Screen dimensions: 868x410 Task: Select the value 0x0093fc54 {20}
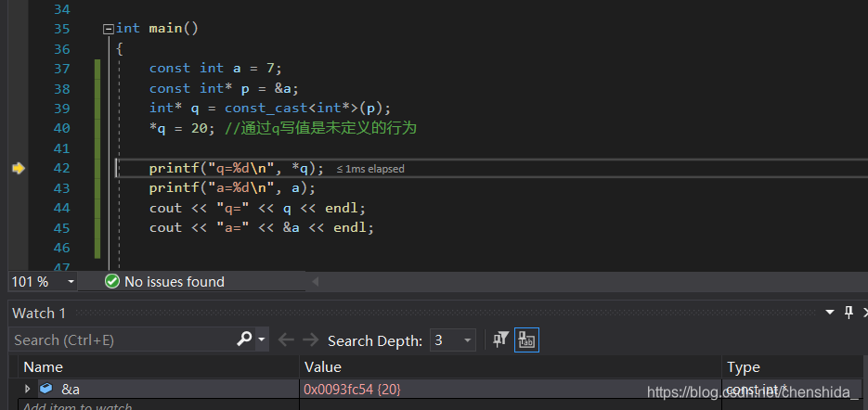click(352, 390)
